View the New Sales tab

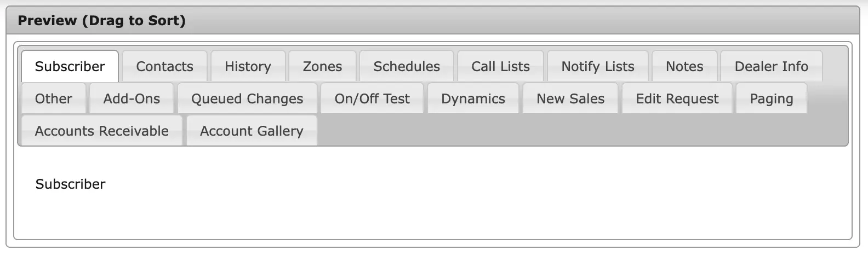pos(570,98)
